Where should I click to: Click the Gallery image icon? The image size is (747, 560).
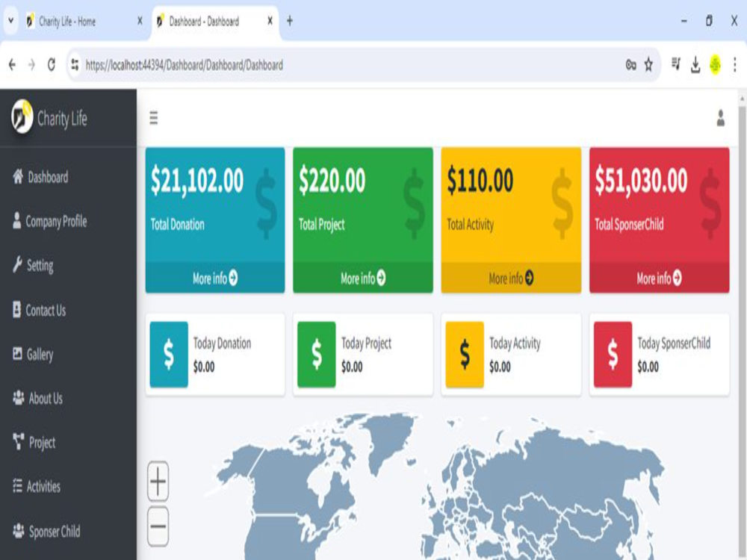18,354
